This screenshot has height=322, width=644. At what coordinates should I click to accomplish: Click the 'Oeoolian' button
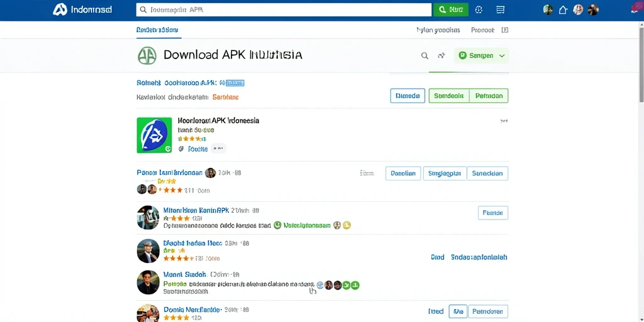[403, 174]
